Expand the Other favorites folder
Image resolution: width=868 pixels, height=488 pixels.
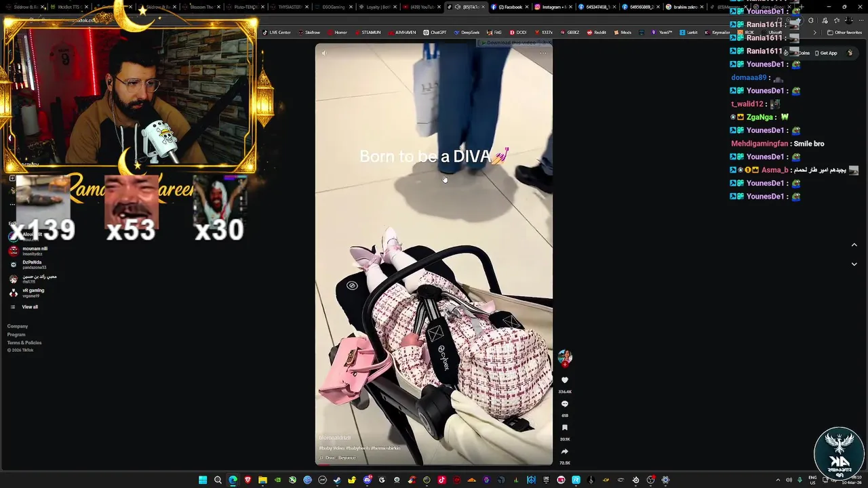[845, 33]
